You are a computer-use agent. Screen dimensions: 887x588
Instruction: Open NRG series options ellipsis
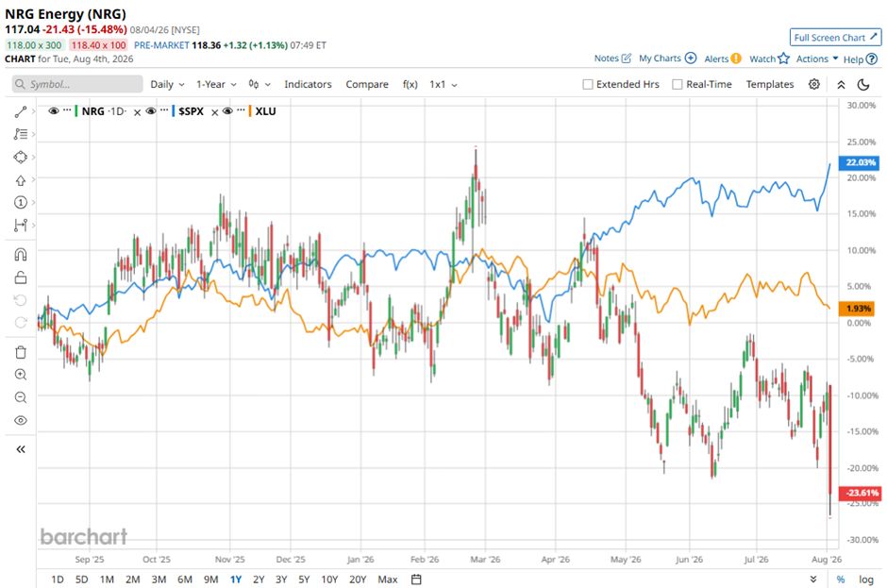click(67, 109)
